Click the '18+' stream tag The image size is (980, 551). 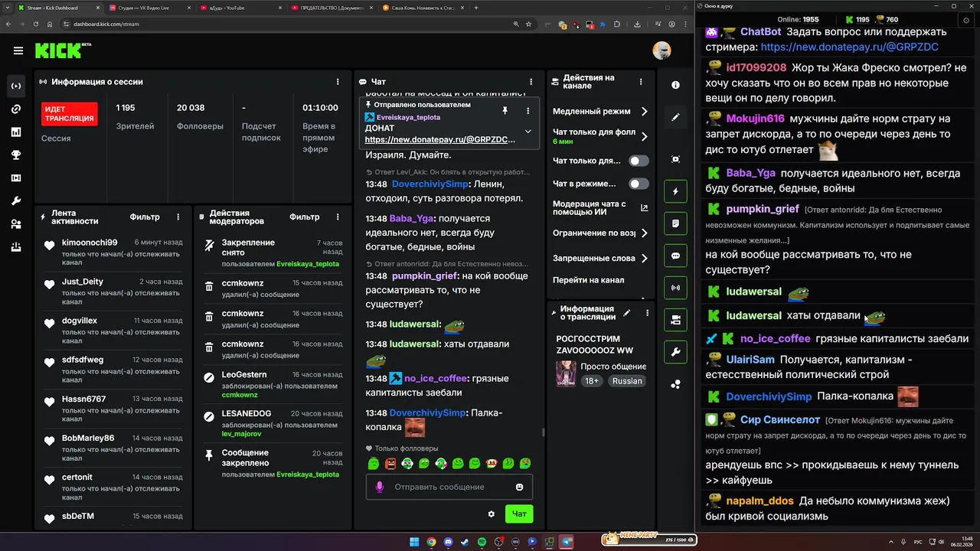[x=592, y=381]
